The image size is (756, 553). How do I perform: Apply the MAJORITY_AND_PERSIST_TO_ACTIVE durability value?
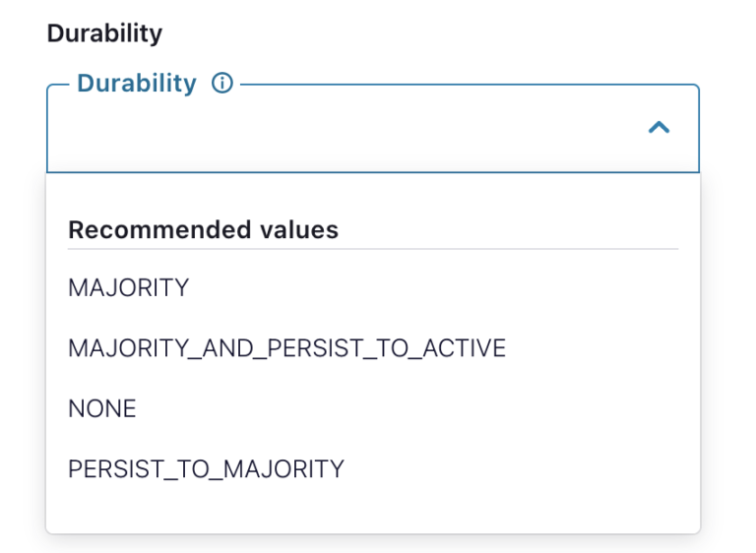click(286, 348)
